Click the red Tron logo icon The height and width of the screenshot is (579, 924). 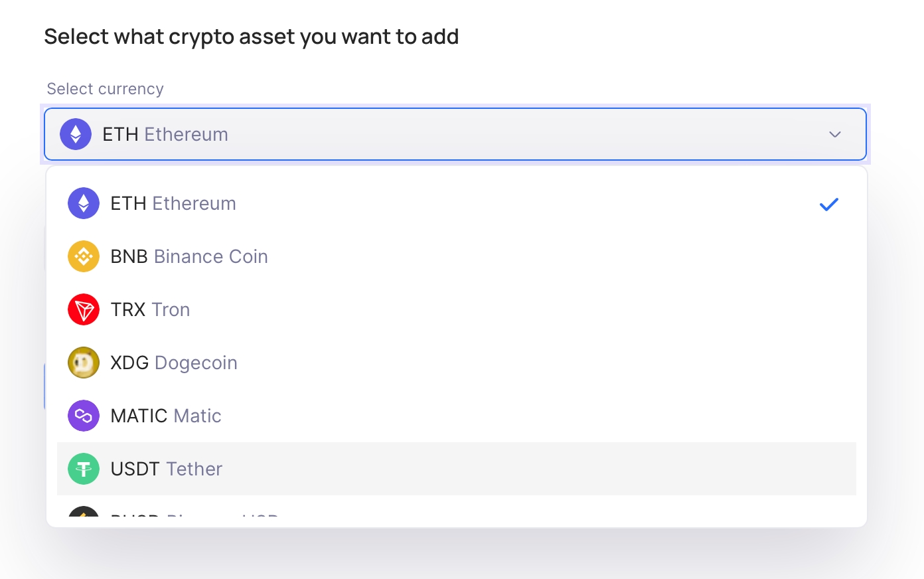[84, 309]
